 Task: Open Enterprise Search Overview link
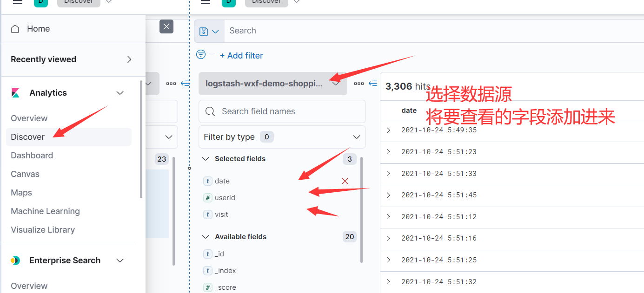29,286
